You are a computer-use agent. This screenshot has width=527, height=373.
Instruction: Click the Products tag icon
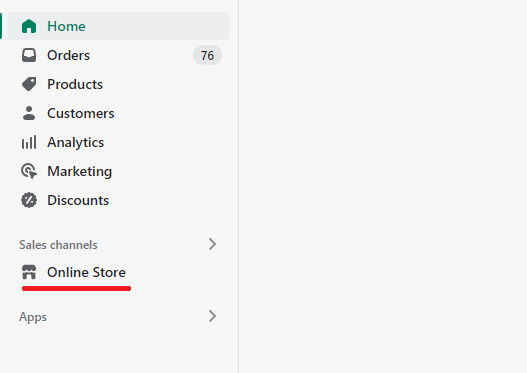click(29, 84)
